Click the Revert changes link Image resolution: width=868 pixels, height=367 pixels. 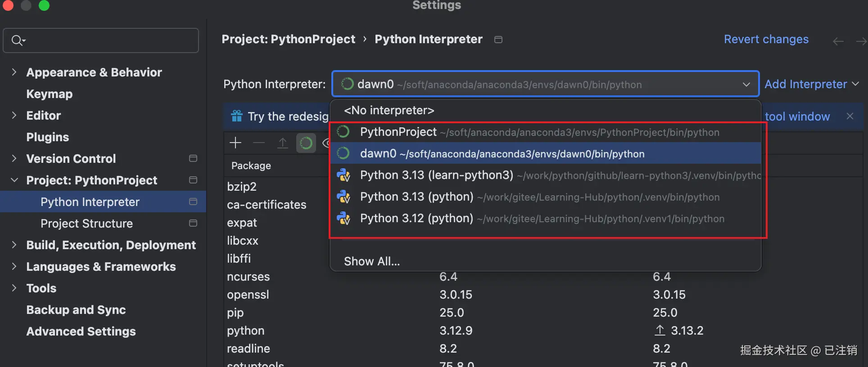(x=766, y=39)
